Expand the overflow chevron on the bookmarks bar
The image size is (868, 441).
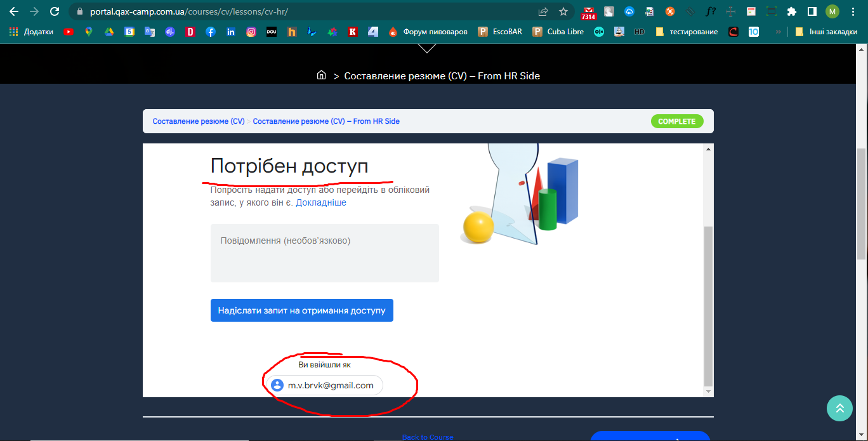(x=779, y=32)
